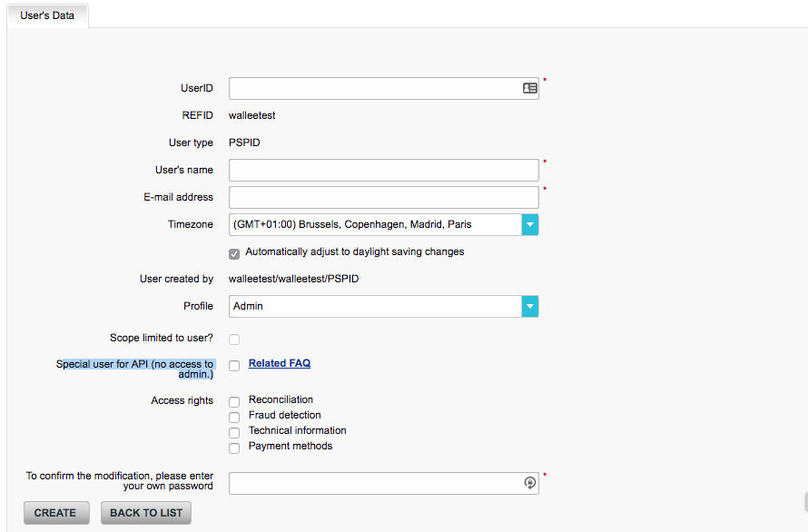Switch to the User's Data tab

[47, 15]
